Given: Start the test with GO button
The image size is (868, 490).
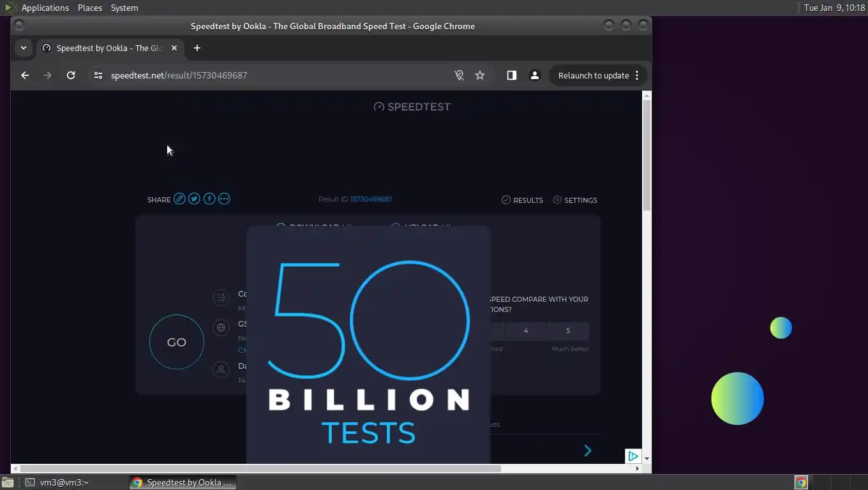Looking at the screenshot, I should tap(177, 342).
